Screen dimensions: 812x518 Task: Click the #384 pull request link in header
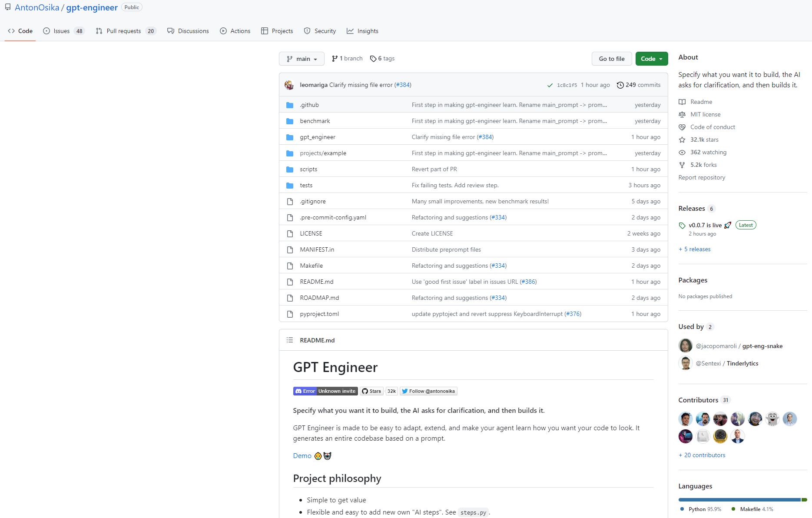pyautogui.click(x=403, y=85)
